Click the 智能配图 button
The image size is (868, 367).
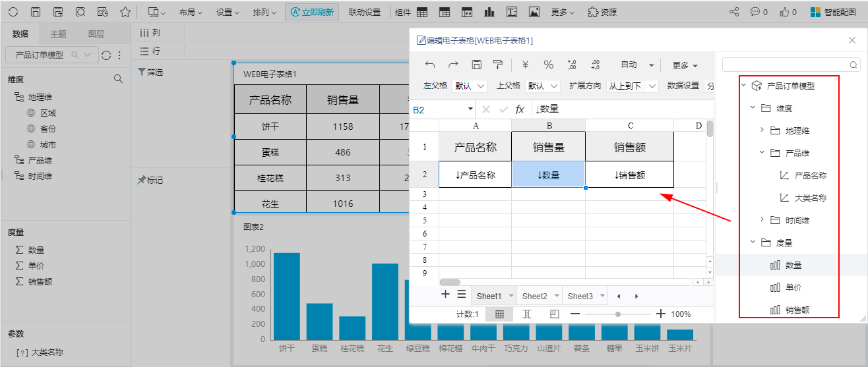point(832,12)
